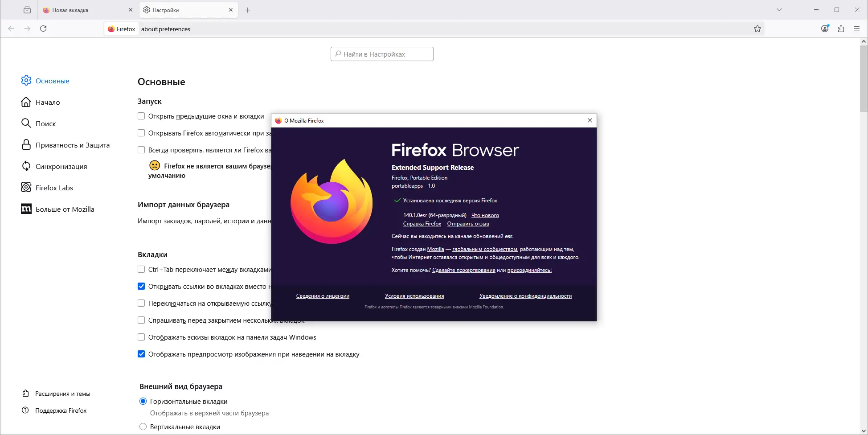Click the Extended Support Release text
The height and width of the screenshot is (435, 868).
pos(433,168)
